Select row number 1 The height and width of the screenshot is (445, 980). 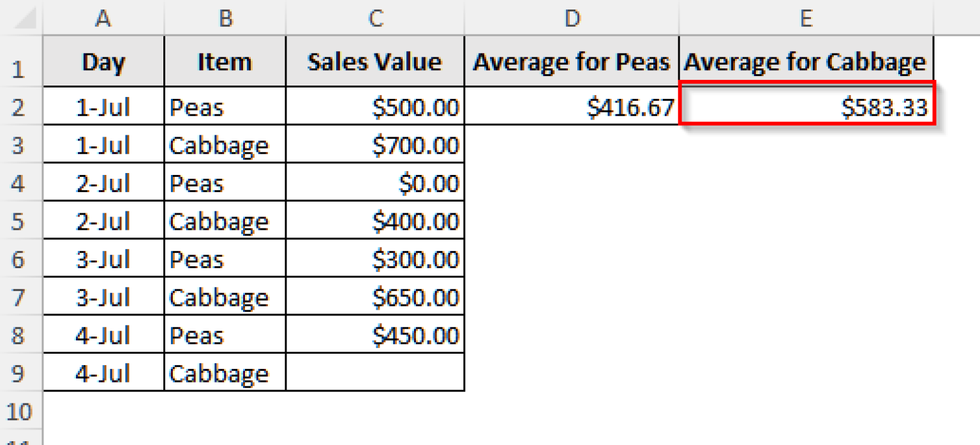21,62
